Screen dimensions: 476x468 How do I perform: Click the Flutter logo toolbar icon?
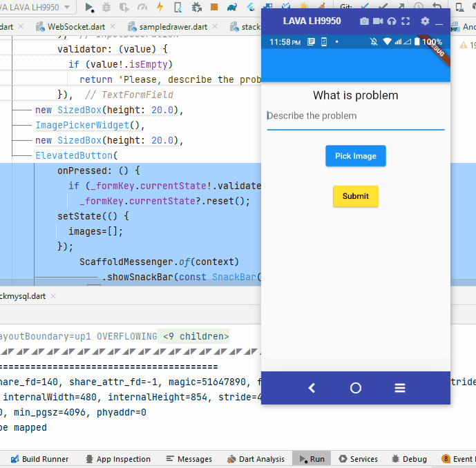coord(251,7)
